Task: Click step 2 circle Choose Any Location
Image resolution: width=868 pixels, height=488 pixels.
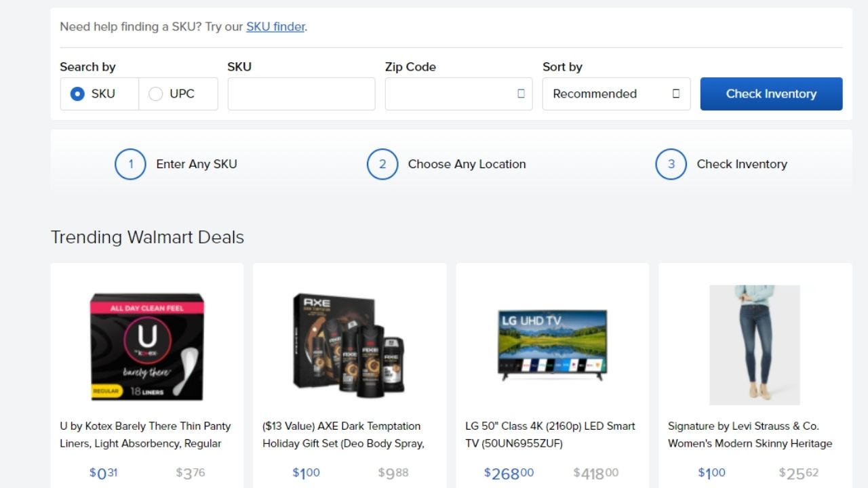Action: tap(382, 164)
